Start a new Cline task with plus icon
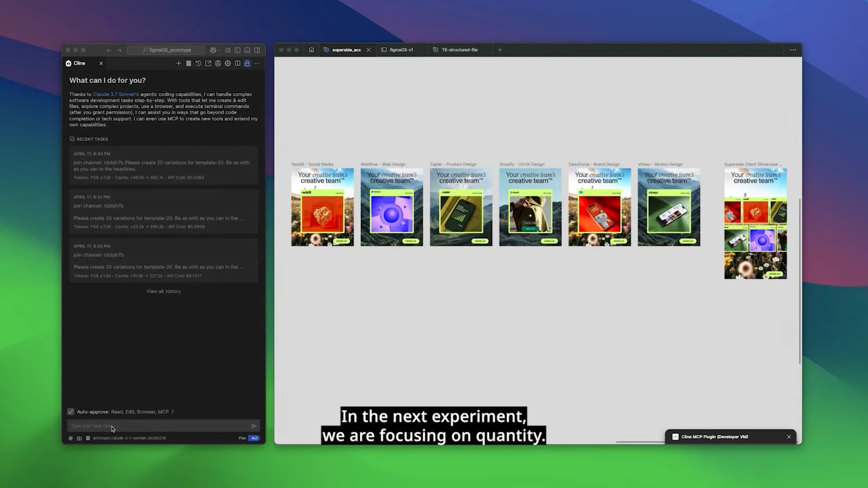868x488 pixels. [179, 63]
